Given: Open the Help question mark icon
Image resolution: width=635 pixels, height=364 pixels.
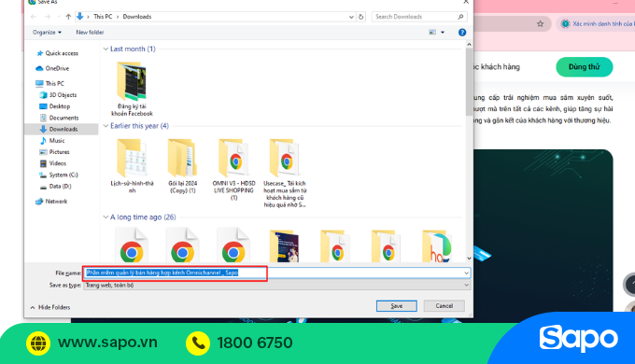Looking at the screenshot, I should pyautogui.click(x=461, y=33).
